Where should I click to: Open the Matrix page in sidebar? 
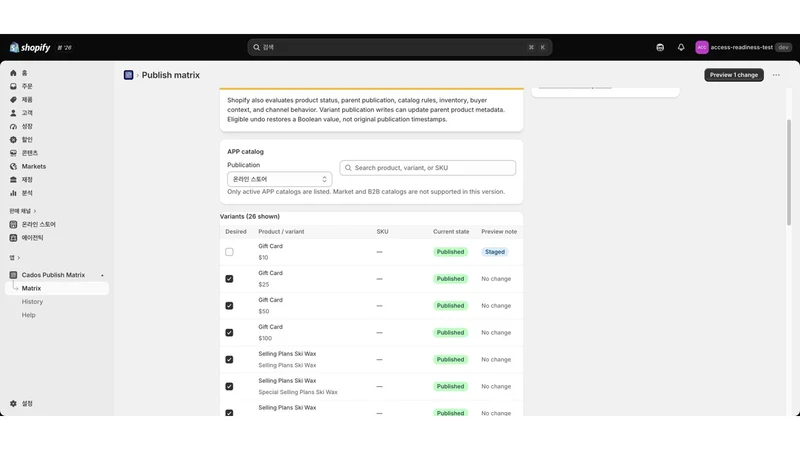[x=57, y=288]
